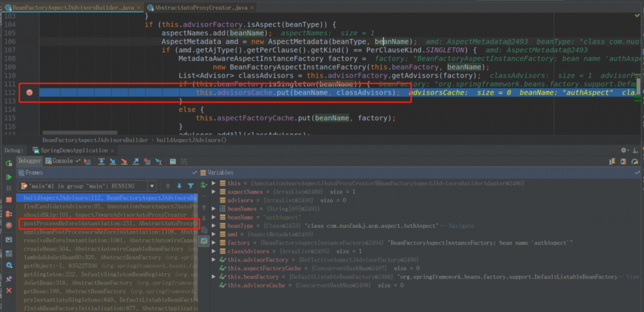Switch to the Console tab

pos(62,161)
